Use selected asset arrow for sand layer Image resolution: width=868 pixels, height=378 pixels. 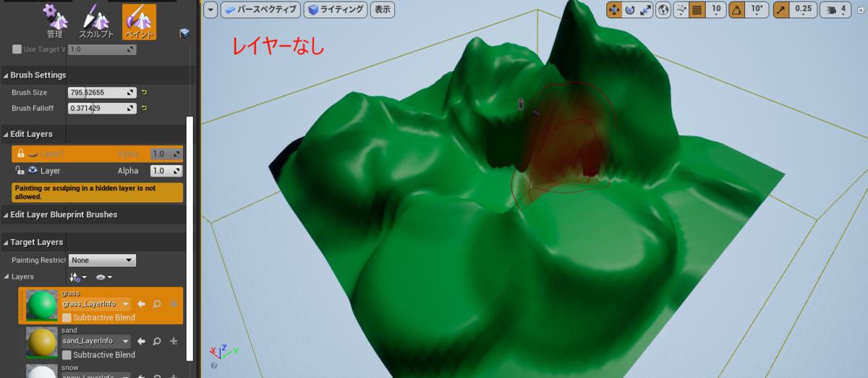[142, 341]
